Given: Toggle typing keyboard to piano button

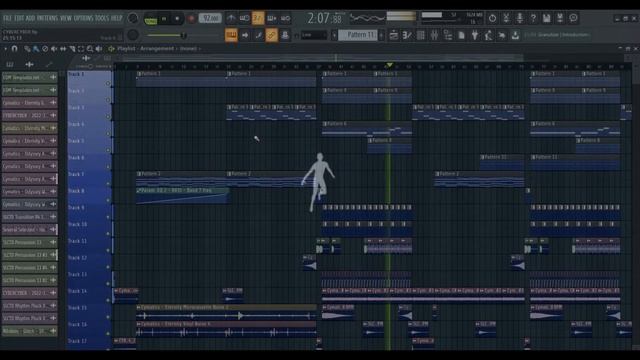Looking at the screenshot, I should pos(231,35).
